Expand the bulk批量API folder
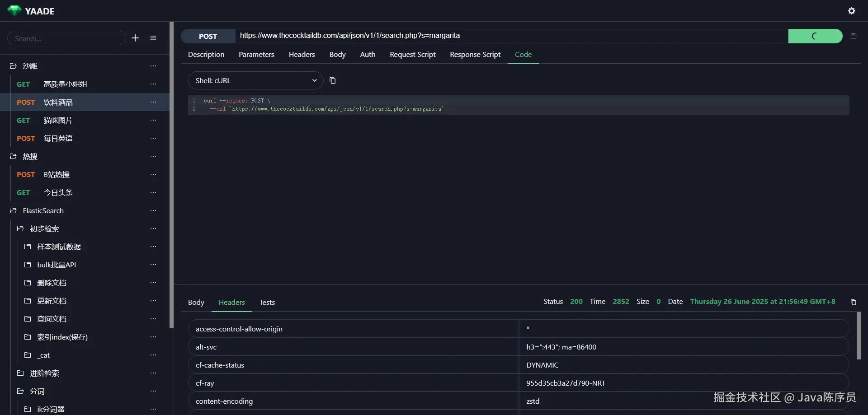This screenshot has width=868, height=415. (28, 265)
